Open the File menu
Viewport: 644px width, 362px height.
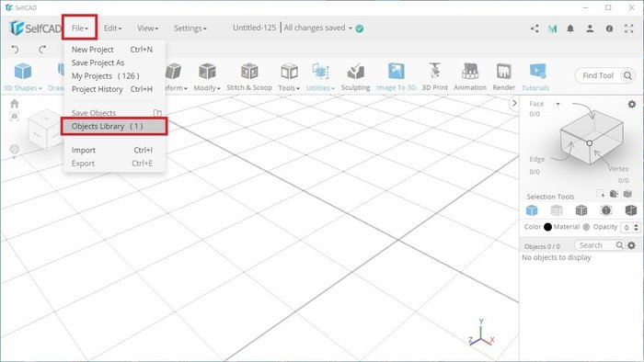[80, 28]
